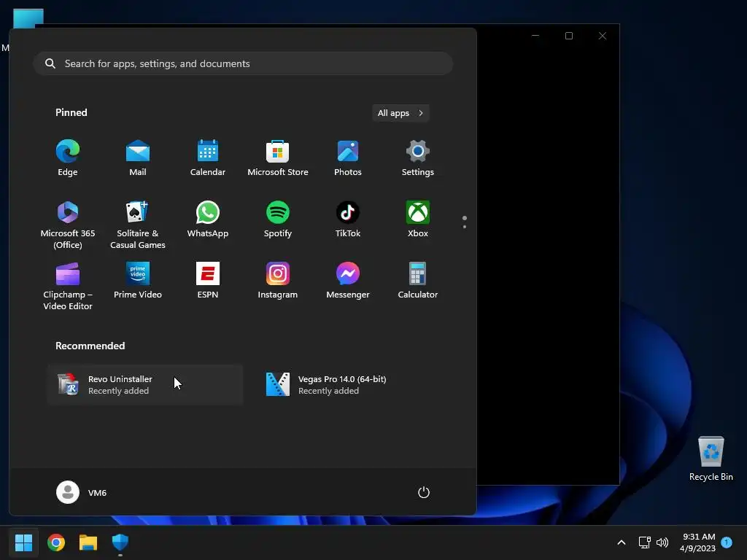Launch Prime Video
This screenshot has width=747, height=560.
coord(138,281)
